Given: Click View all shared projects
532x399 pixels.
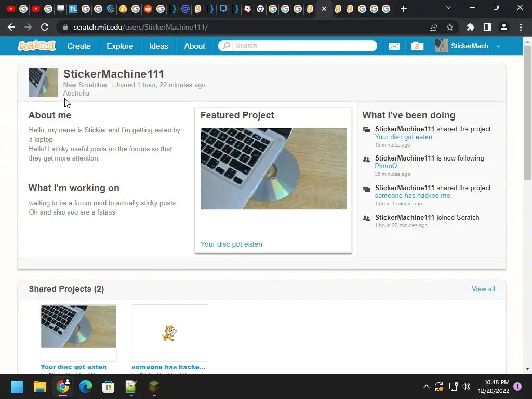Looking at the screenshot, I should pyautogui.click(x=483, y=289).
